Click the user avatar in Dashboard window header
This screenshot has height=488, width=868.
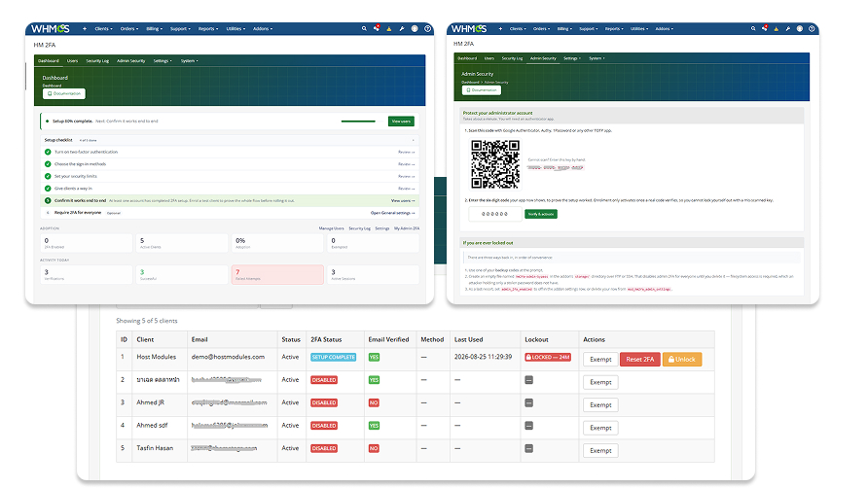click(x=415, y=29)
